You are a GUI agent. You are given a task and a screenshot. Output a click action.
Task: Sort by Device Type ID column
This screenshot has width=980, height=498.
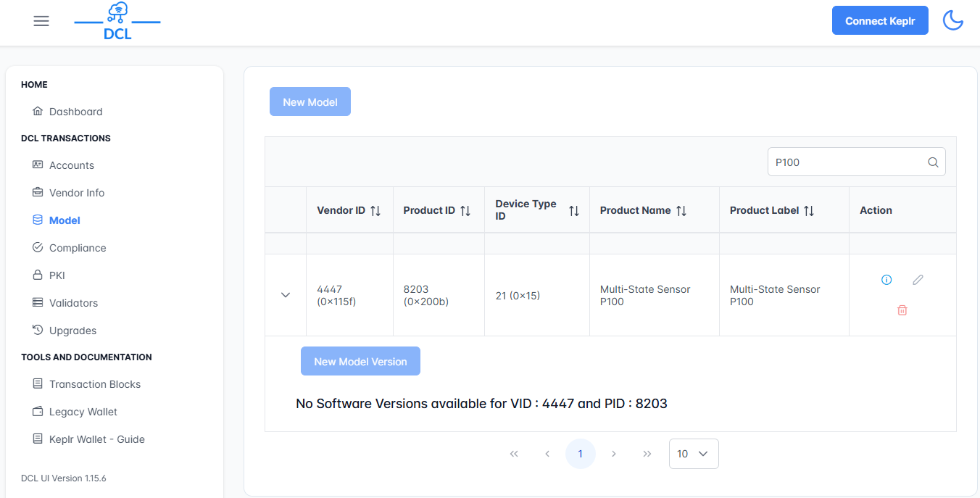coord(574,210)
